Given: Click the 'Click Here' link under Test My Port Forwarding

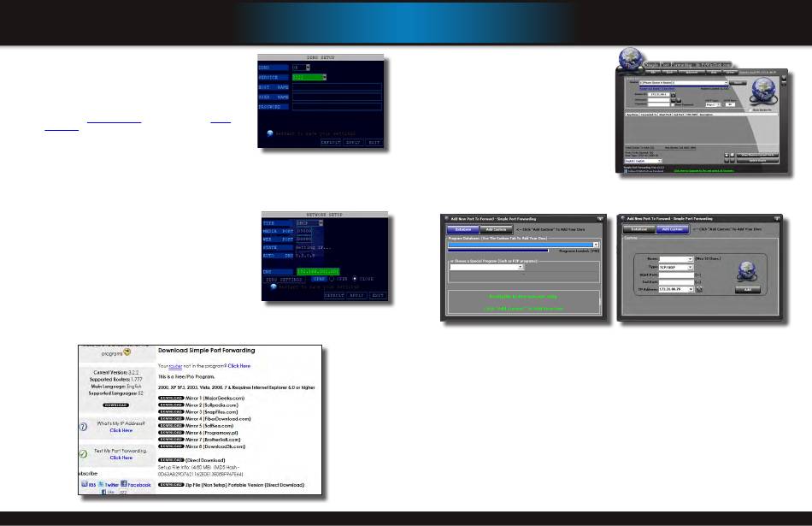Looking at the screenshot, I should [x=121, y=458].
